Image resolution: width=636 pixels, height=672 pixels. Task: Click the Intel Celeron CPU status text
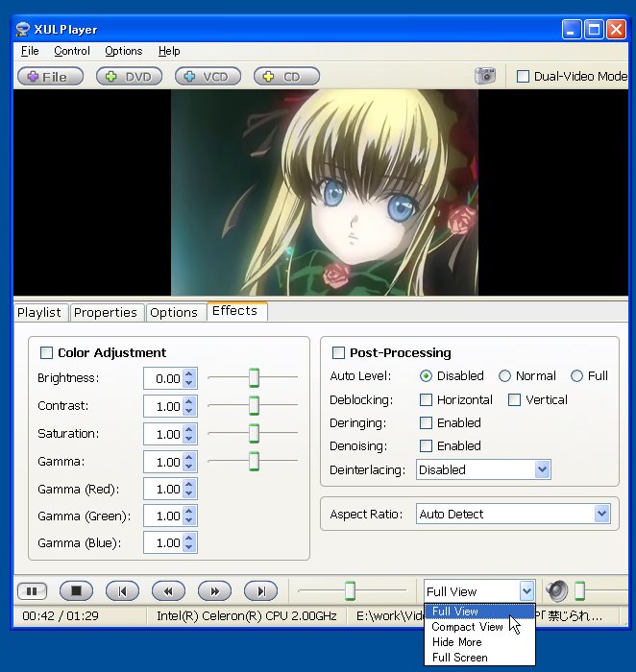(x=247, y=616)
